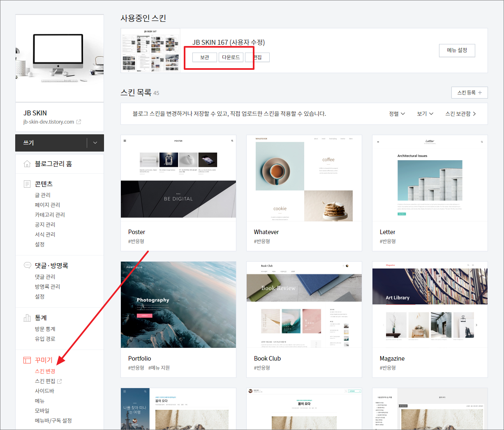Expand the 쓰기 button dropdown arrow
504x430 pixels.
coord(95,143)
